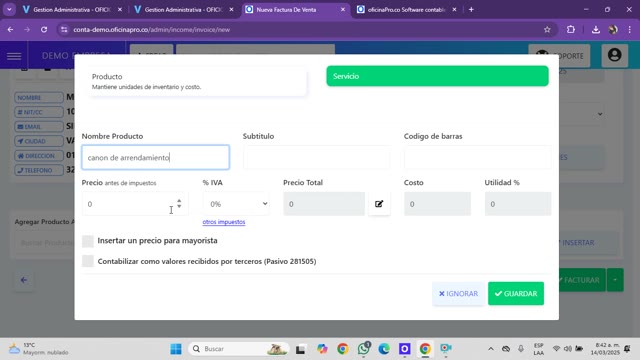Open the tab search dropdown in Chrome
The image size is (640, 360).
pyautogui.click(x=9, y=9)
